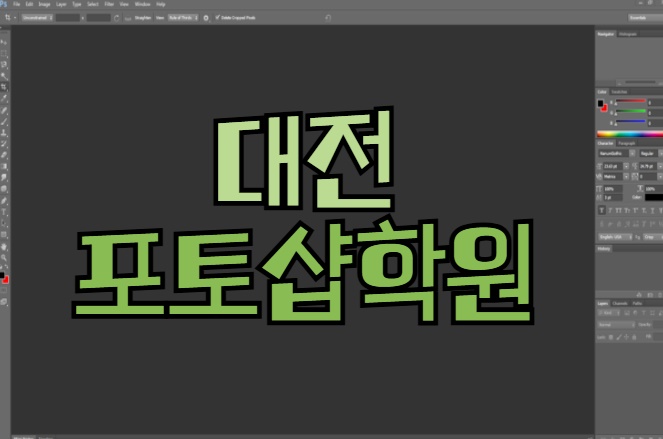Select the Gradient tool

(4, 167)
